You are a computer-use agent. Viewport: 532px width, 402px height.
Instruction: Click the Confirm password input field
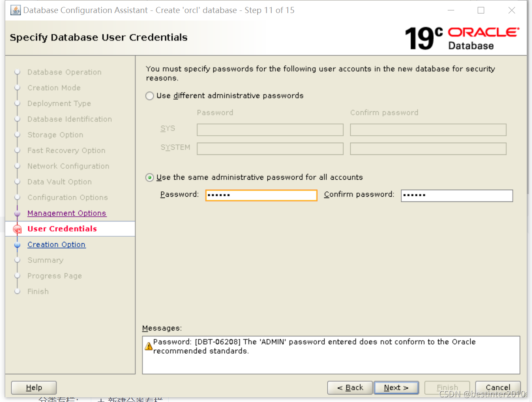(x=457, y=195)
